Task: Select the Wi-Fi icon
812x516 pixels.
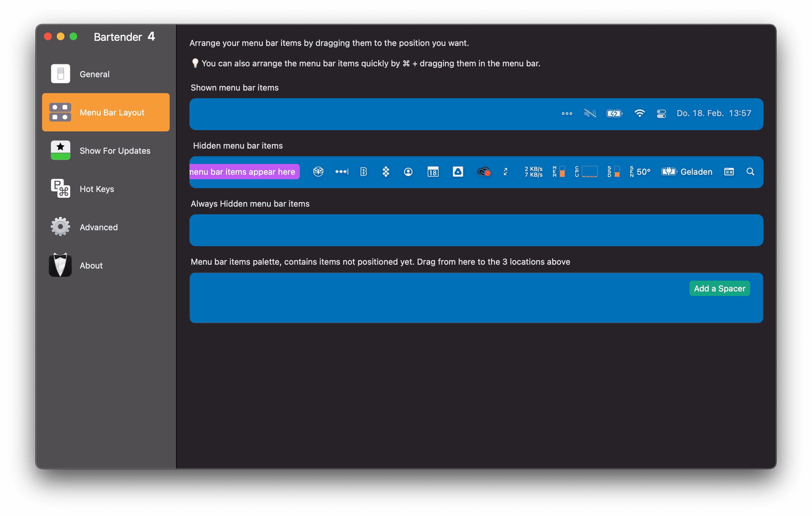Action: point(639,113)
